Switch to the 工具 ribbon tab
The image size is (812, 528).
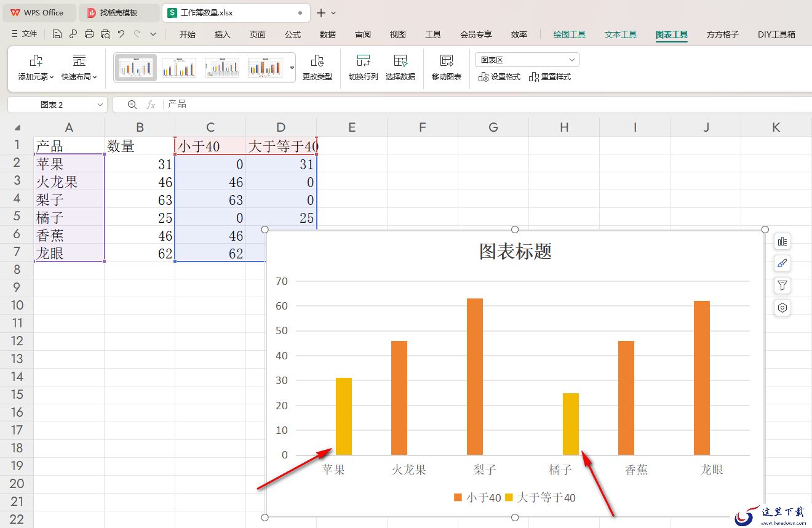[433, 34]
